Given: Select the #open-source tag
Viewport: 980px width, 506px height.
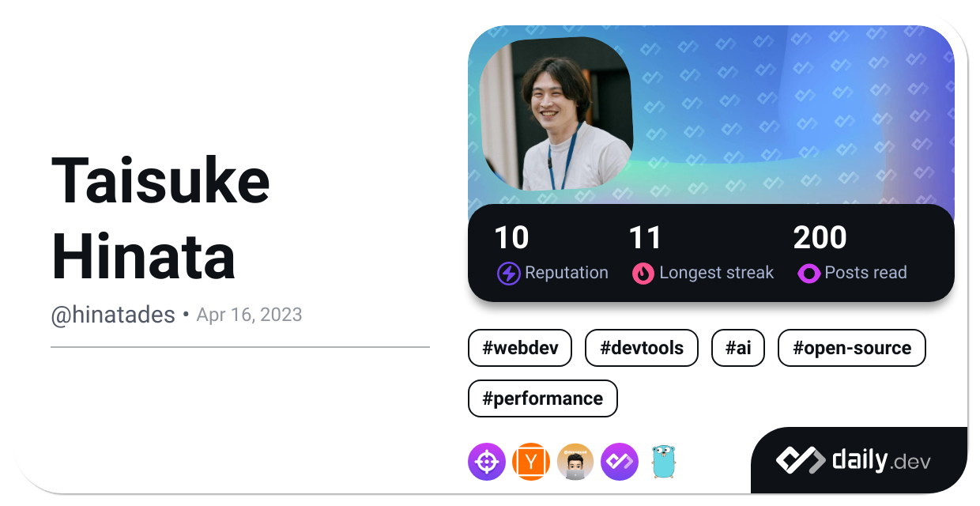Looking at the screenshot, I should coord(851,348).
